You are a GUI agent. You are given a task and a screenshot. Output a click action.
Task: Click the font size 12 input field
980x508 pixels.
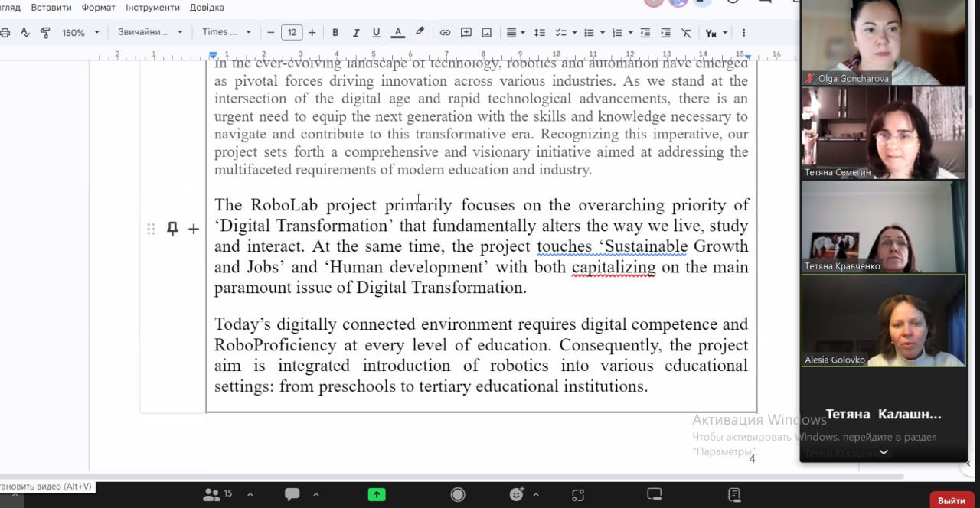tap(291, 32)
